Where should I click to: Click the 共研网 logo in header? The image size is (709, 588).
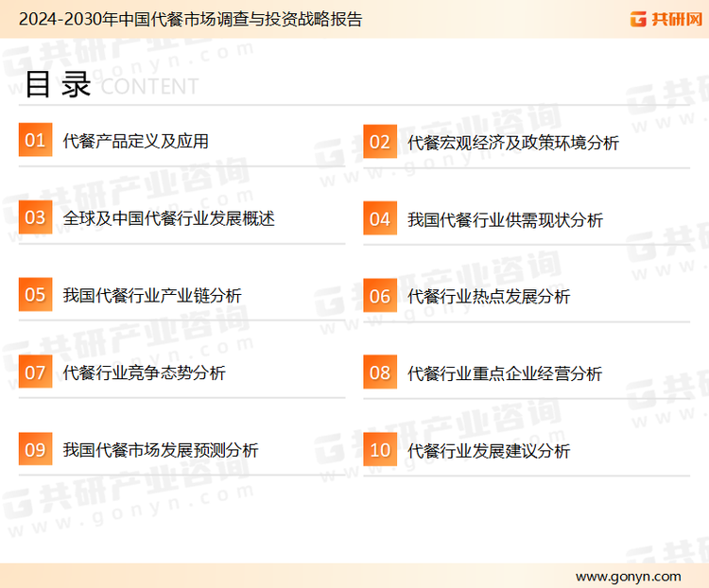tap(666, 19)
